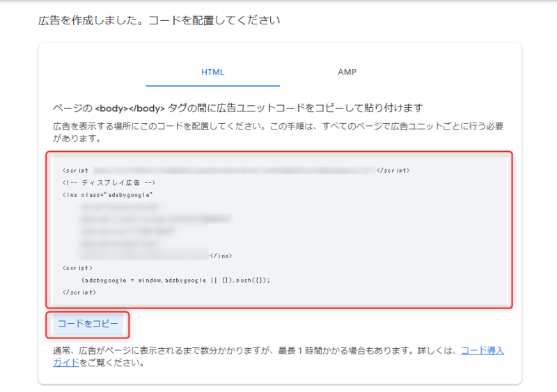The image size is (557, 392).
Task: Click the body tag instruction heading
Action: click(237, 108)
